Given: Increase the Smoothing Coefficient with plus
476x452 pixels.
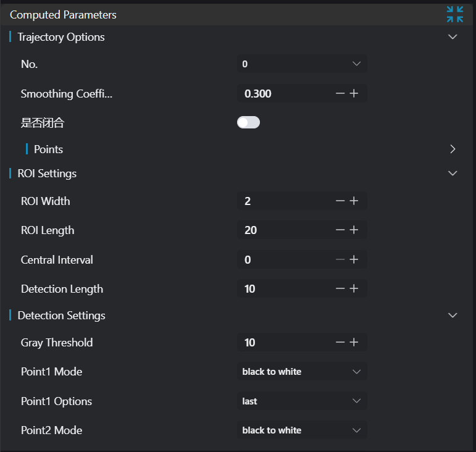Looking at the screenshot, I should click(x=354, y=93).
